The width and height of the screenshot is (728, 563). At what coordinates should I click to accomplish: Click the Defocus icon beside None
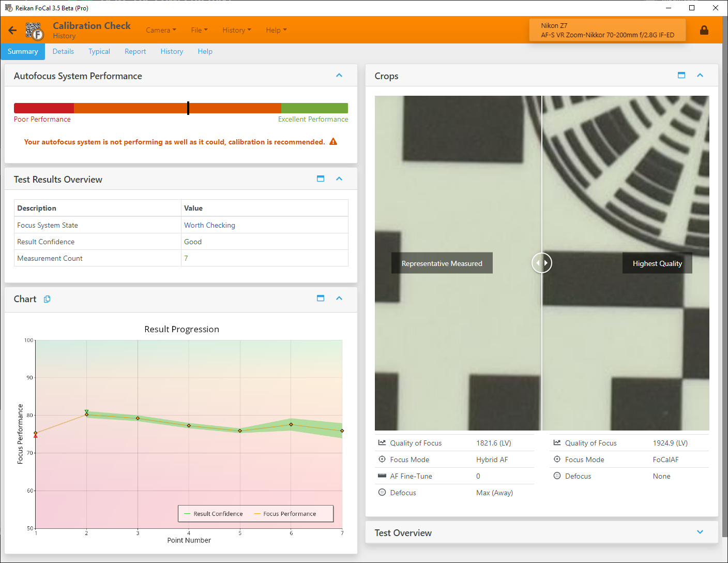pyautogui.click(x=557, y=476)
